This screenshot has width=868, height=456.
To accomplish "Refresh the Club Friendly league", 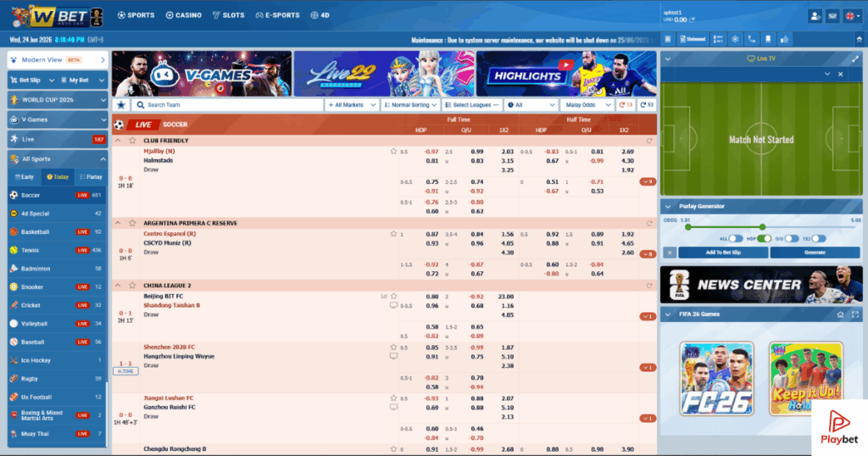I will click(649, 141).
